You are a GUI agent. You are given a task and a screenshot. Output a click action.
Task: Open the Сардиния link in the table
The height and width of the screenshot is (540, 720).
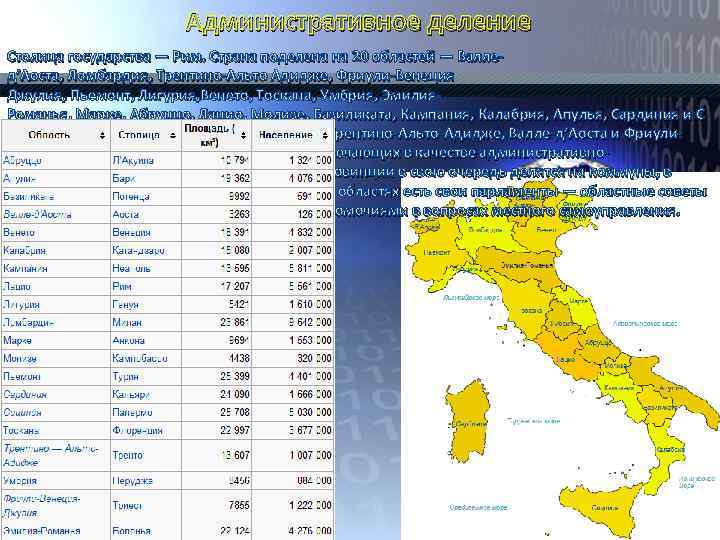click(25, 394)
